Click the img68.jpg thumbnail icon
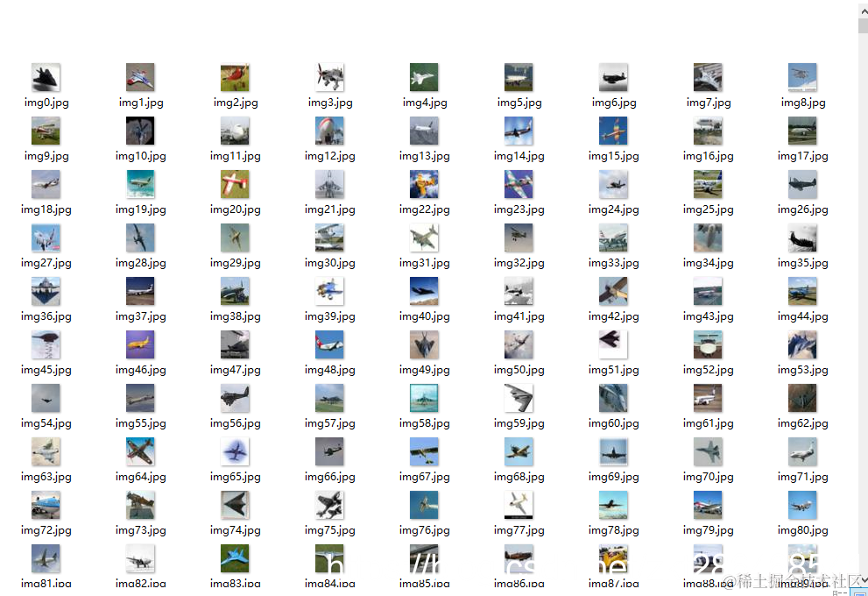 [519, 452]
